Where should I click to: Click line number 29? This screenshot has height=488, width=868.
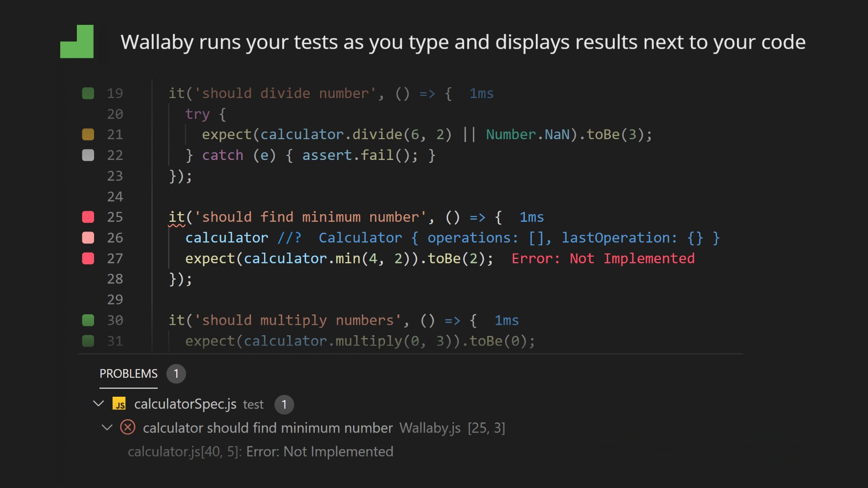click(x=115, y=300)
